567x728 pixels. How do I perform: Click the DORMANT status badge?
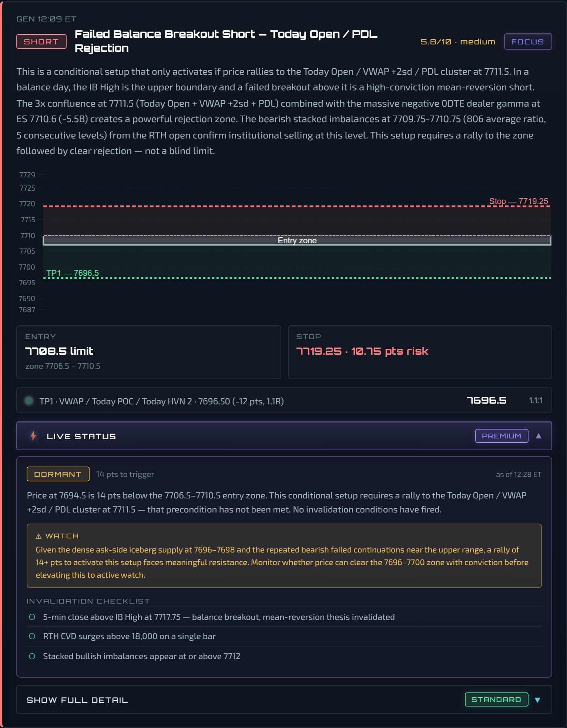[x=58, y=474]
